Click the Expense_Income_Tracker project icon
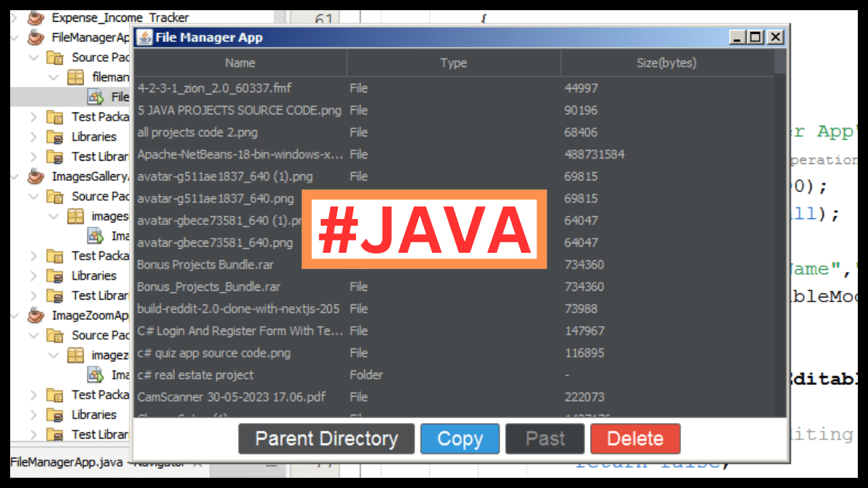This screenshot has width=868, height=488. click(x=35, y=18)
